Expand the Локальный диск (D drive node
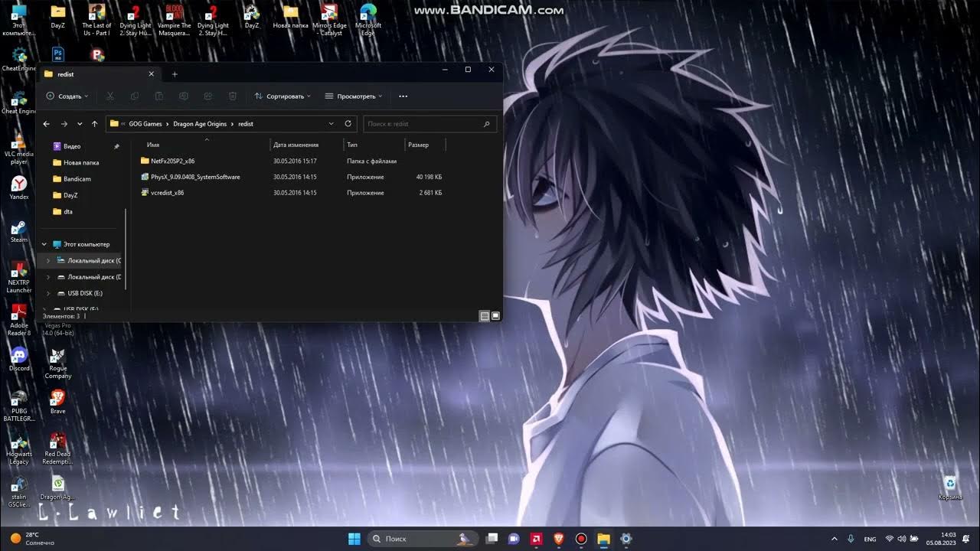The height and width of the screenshot is (551, 980). click(x=48, y=277)
